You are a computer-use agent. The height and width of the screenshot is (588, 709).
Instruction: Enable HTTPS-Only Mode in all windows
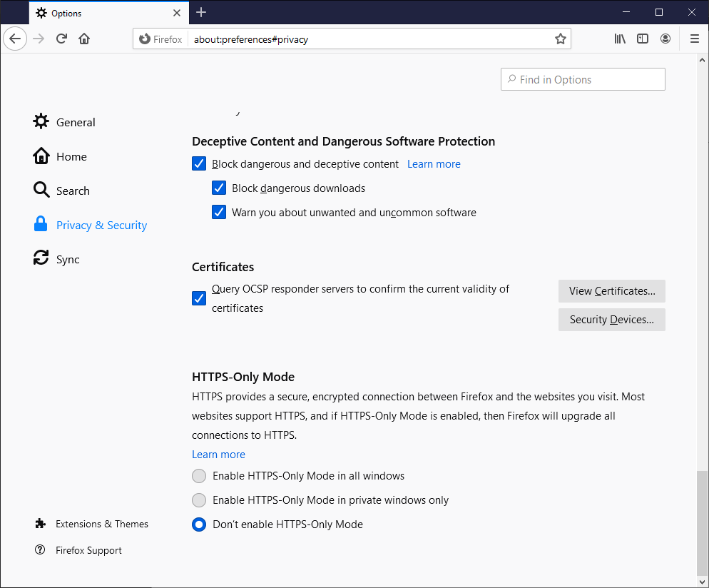coord(199,476)
